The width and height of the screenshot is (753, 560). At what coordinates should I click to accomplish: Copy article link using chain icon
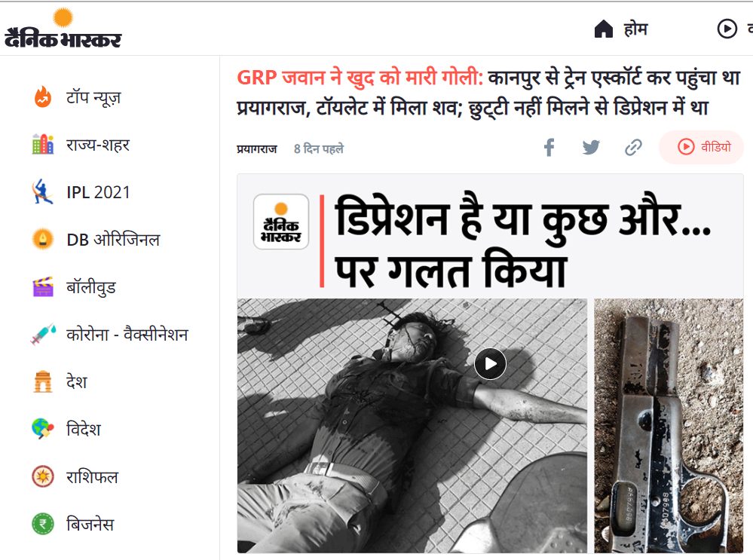pyautogui.click(x=633, y=148)
